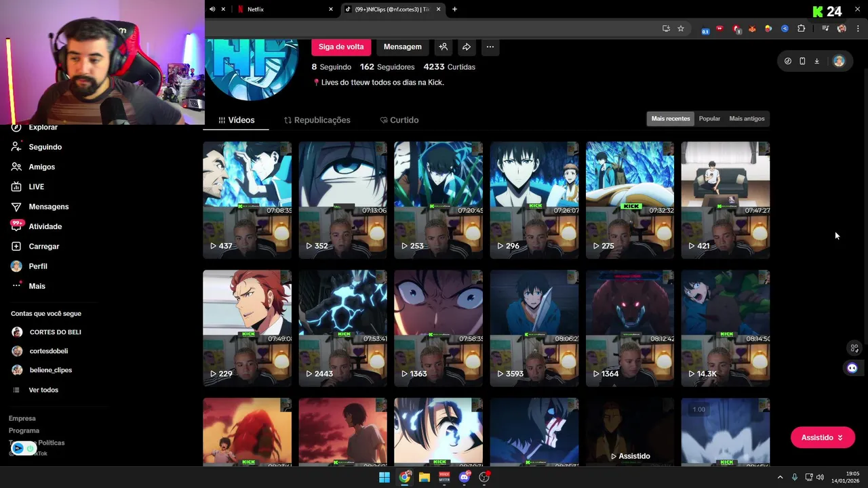Open the account avatar in floating toolbar
868x488 pixels.
click(x=839, y=61)
